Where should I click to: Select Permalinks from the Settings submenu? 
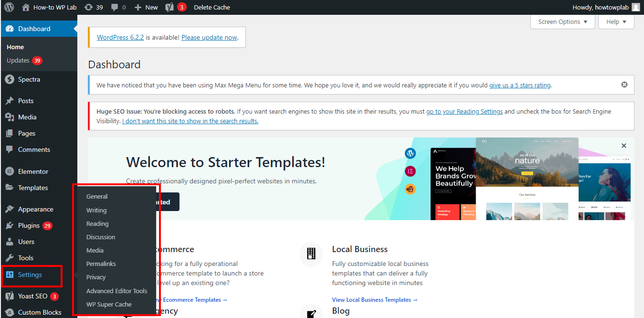coord(101,264)
